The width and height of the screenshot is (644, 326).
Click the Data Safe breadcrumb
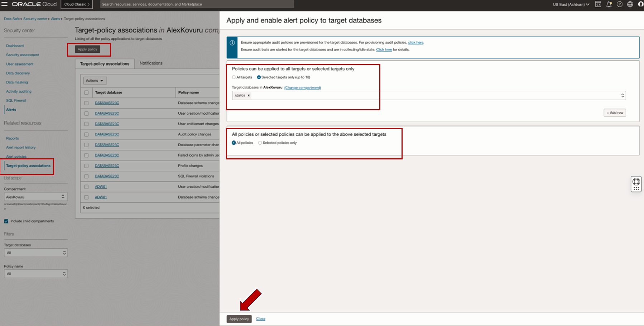coord(12,19)
